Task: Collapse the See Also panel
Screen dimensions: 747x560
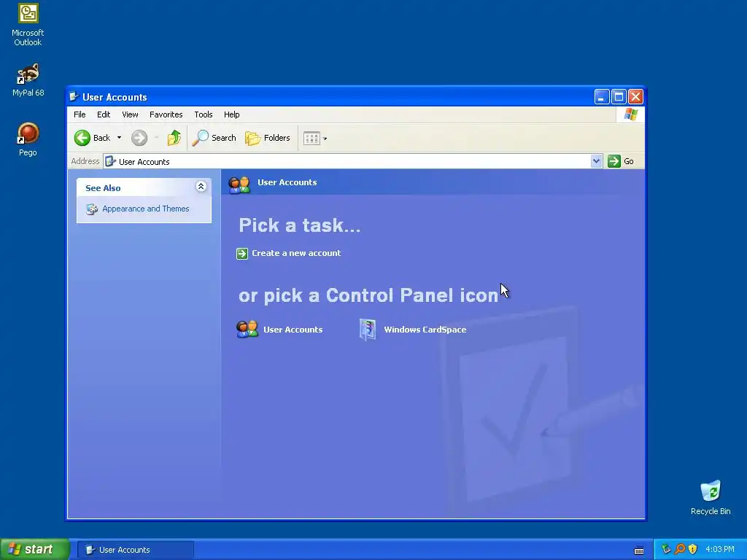Action: tap(201, 187)
